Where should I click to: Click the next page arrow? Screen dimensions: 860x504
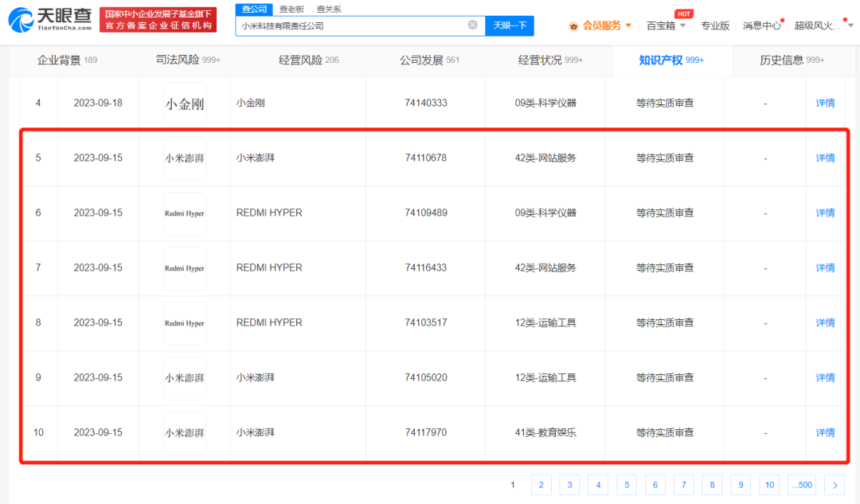click(x=835, y=485)
